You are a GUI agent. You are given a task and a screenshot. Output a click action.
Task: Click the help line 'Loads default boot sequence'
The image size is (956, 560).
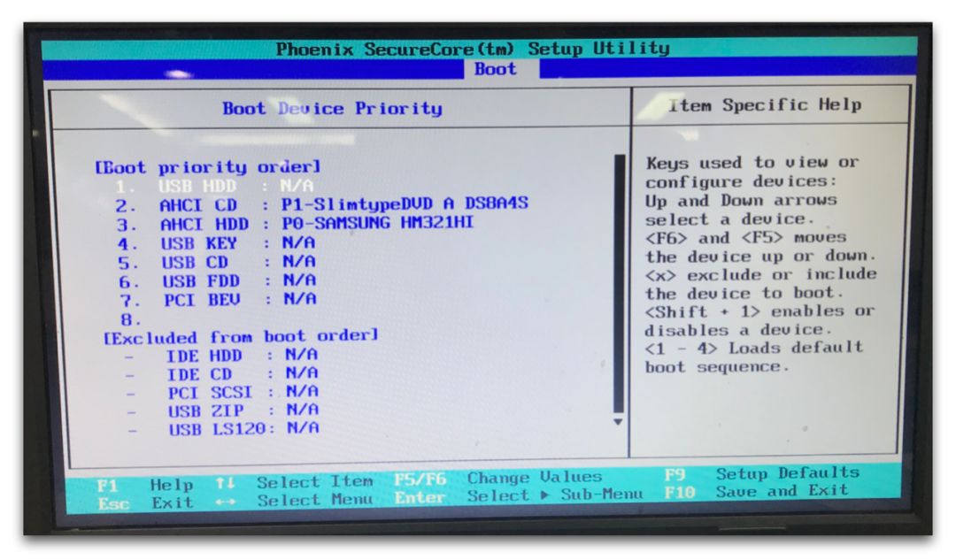pos(754,357)
